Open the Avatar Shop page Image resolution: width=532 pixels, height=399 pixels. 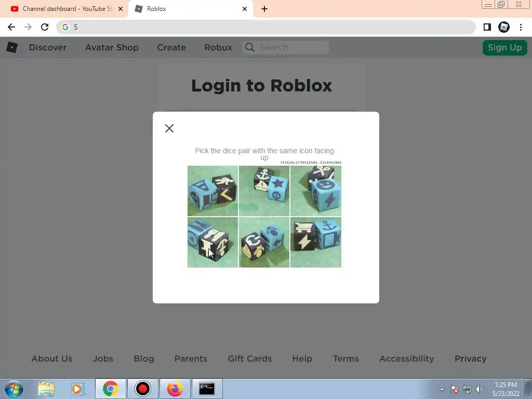click(x=112, y=47)
